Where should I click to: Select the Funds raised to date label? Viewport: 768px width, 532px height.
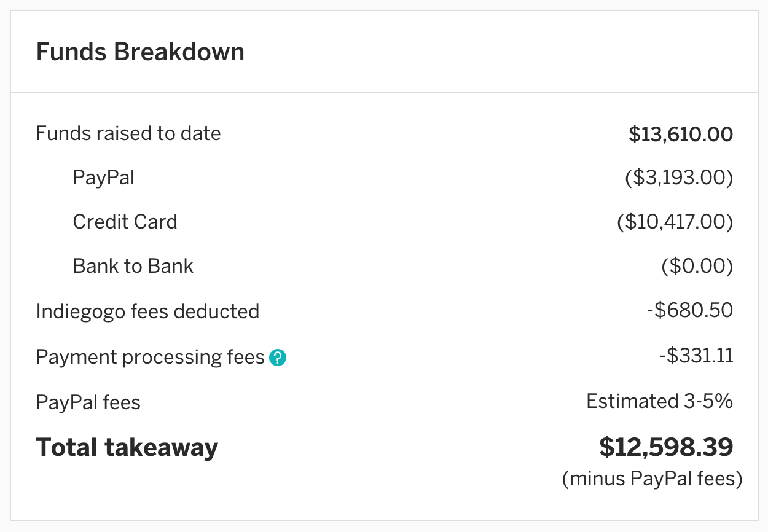(x=128, y=133)
